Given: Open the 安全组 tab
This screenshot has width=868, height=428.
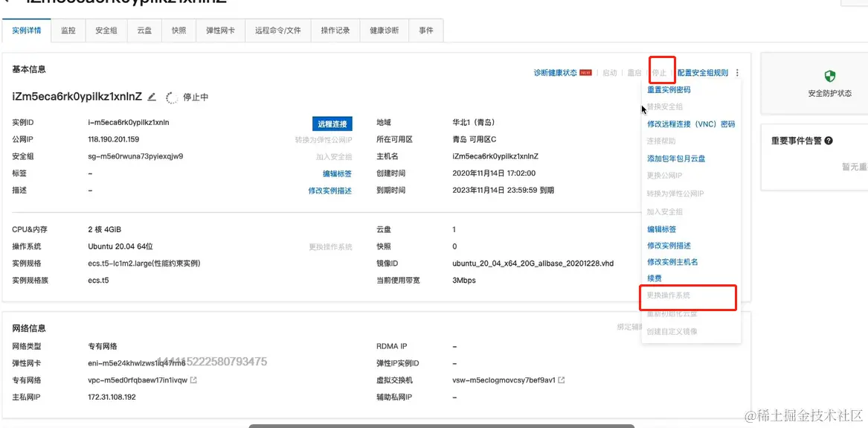Looking at the screenshot, I should [x=106, y=31].
